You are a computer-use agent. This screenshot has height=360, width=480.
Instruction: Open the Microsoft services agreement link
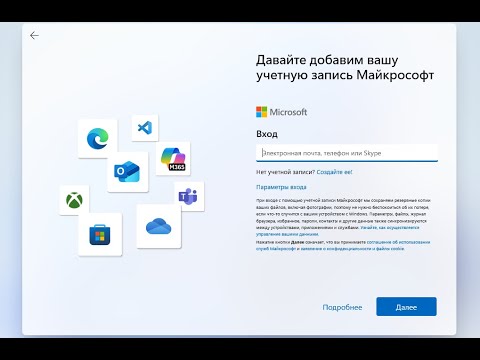click(343, 245)
